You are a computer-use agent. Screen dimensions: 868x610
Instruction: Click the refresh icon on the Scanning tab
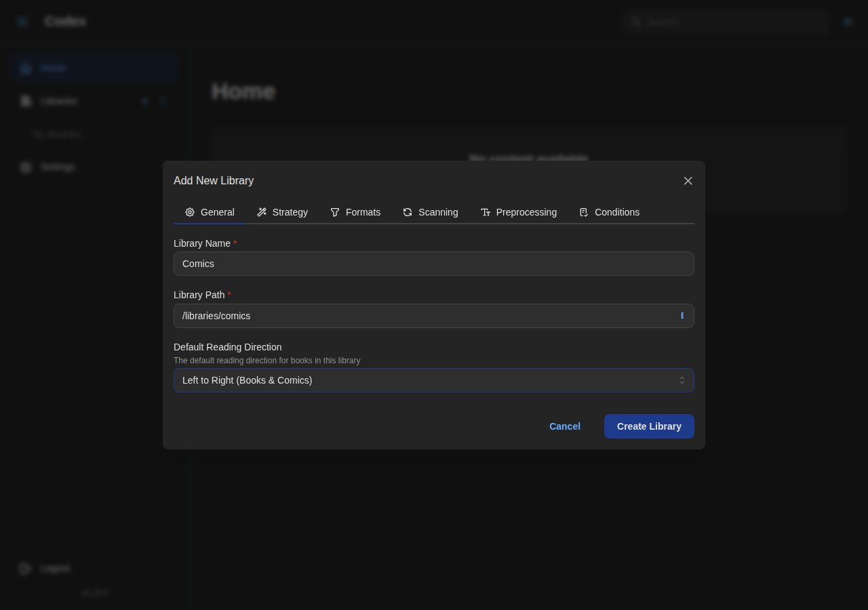(x=406, y=212)
